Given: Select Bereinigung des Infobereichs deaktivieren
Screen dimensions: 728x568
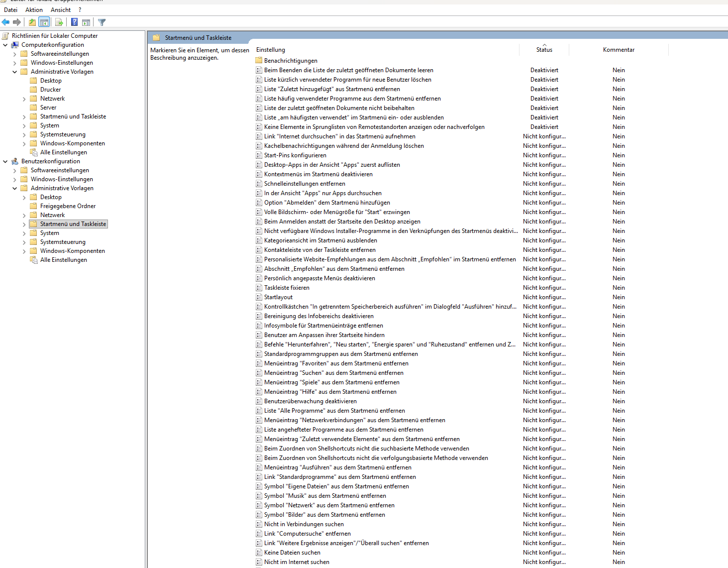Looking at the screenshot, I should click(x=318, y=316).
